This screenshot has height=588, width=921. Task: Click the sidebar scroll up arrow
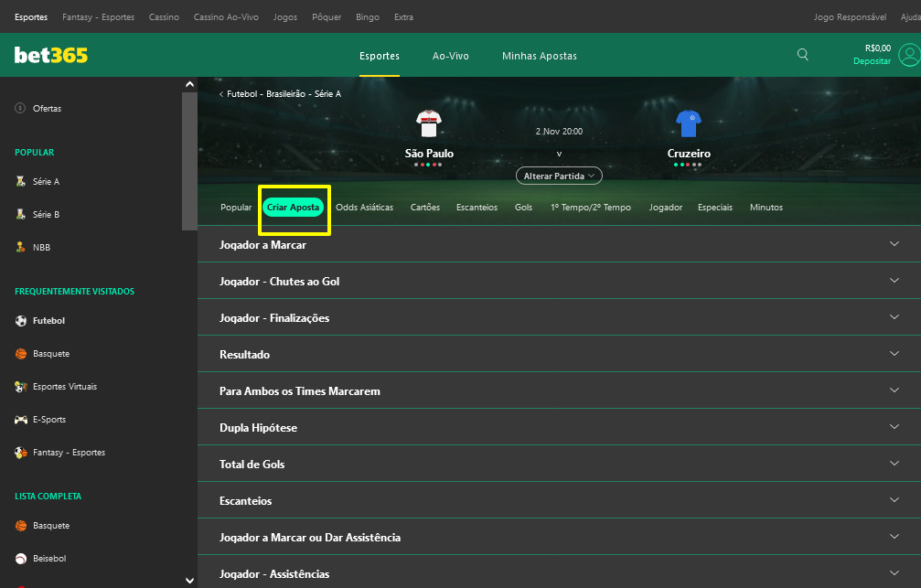(189, 84)
